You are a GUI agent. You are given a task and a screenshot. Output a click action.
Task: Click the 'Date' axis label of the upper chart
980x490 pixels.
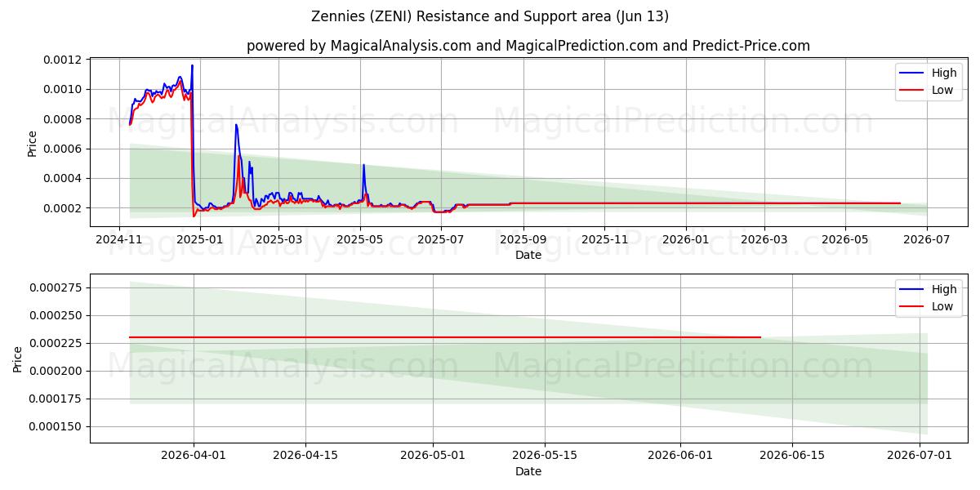[528, 255]
